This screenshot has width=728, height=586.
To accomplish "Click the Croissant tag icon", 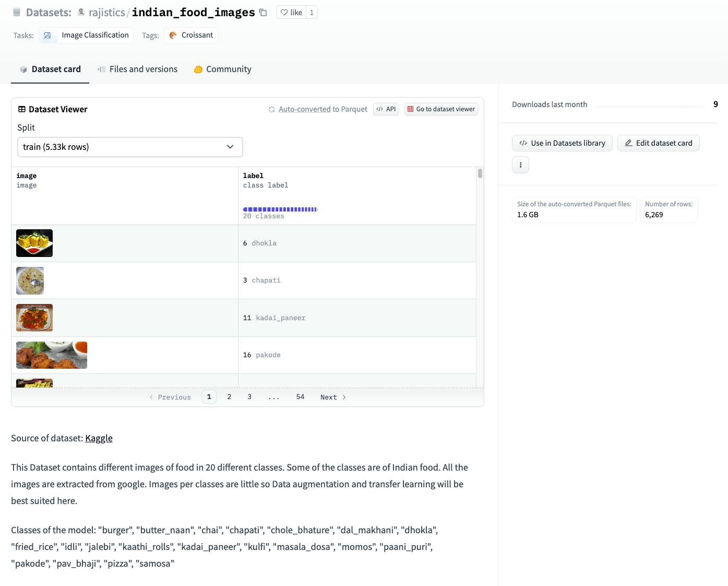I will click(173, 36).
